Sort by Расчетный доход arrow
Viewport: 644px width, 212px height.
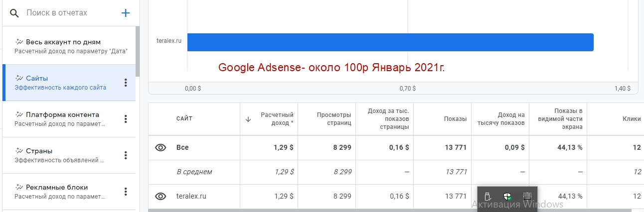[x=248, y=119]
